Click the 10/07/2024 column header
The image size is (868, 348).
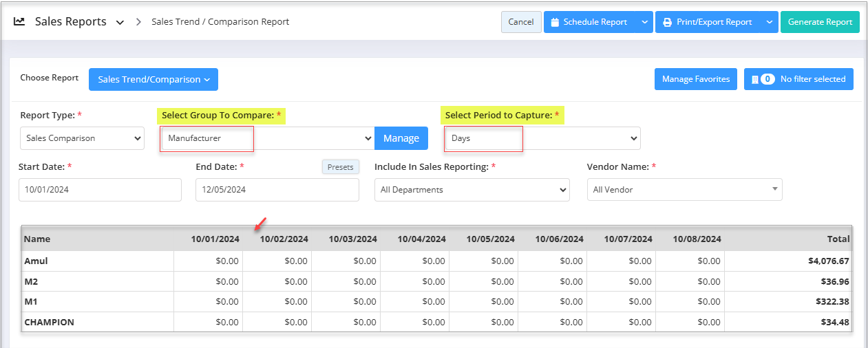628,239
